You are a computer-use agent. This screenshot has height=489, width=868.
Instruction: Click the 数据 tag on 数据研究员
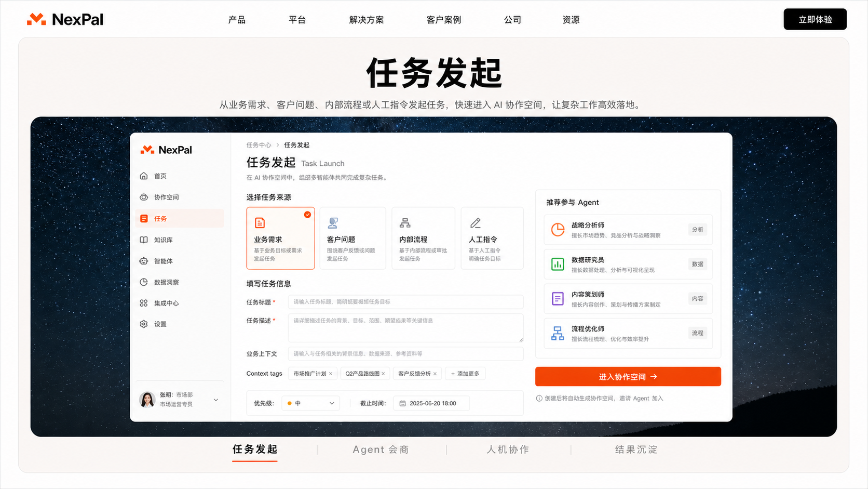coord(698,265)
